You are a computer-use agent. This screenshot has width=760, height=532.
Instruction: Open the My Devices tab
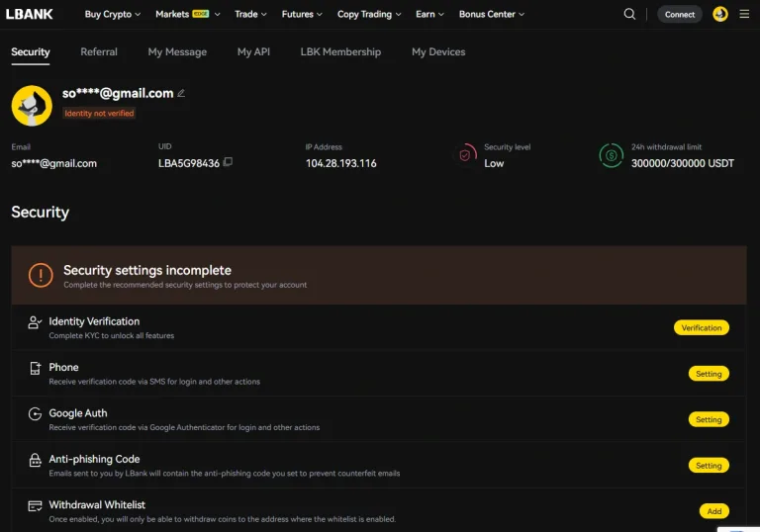[438, 51]
